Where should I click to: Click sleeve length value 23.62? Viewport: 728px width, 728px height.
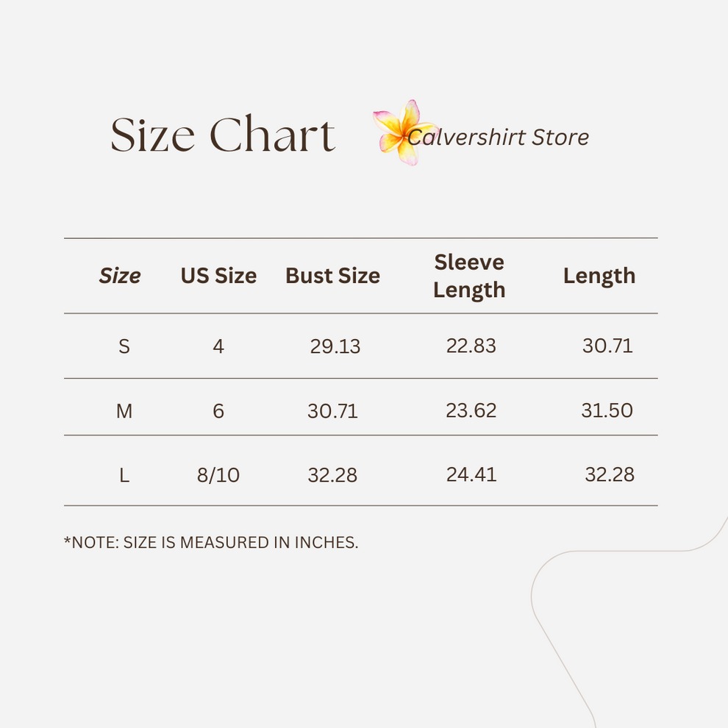tap(471, 410)
